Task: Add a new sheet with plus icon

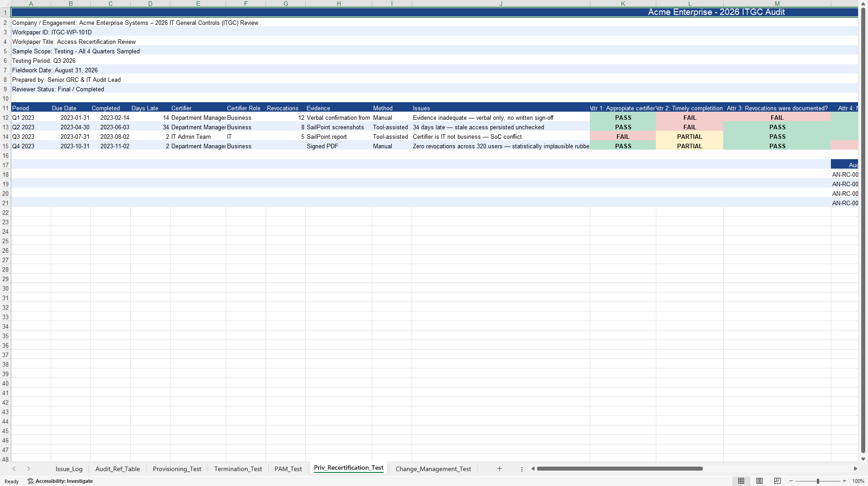Action: pos(499,469)
